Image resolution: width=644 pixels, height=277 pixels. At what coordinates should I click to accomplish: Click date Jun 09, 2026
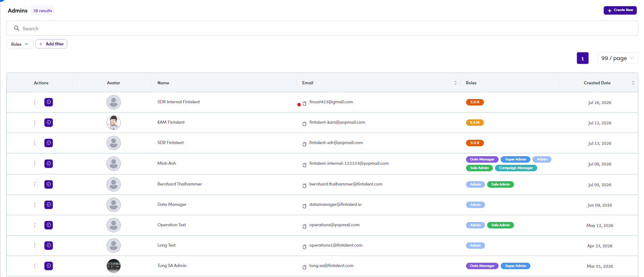point(600,205)
